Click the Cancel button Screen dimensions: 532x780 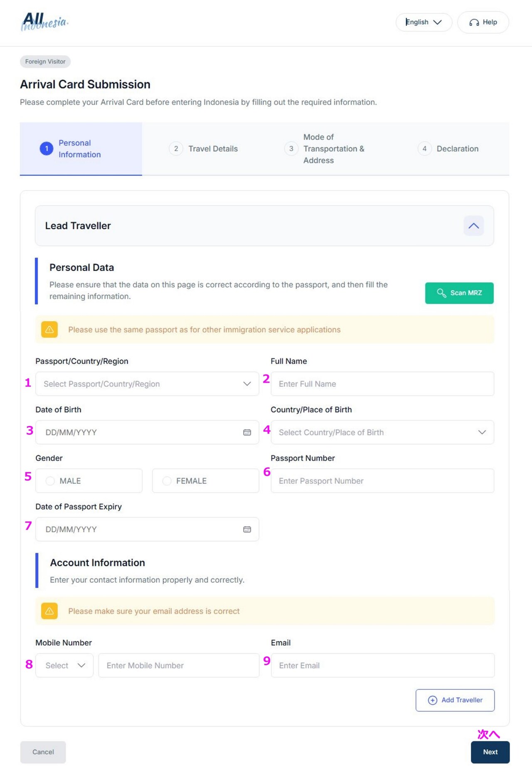pos(43,752)
